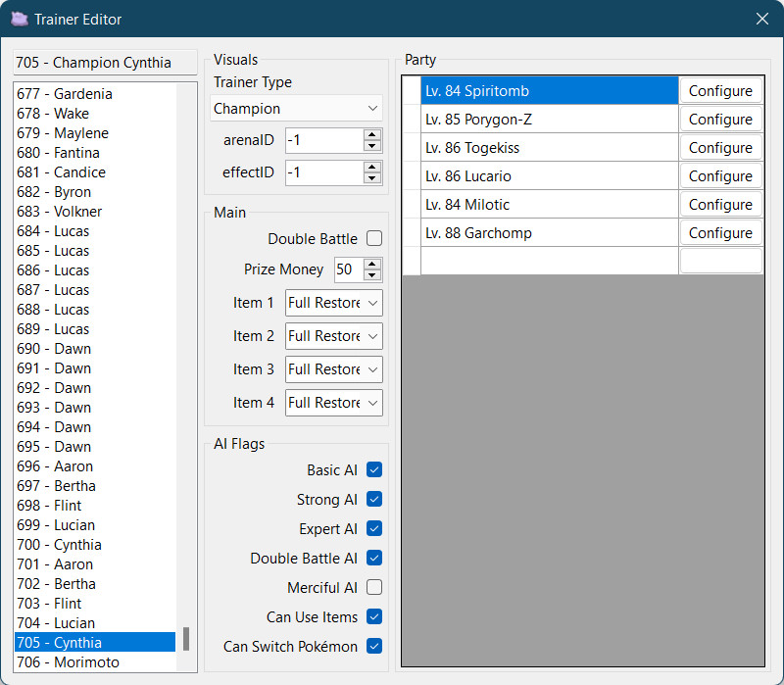The image size is (784, 685).
Task: Click the Trainer Editor application icon
Action: click(x=18, y=19)
